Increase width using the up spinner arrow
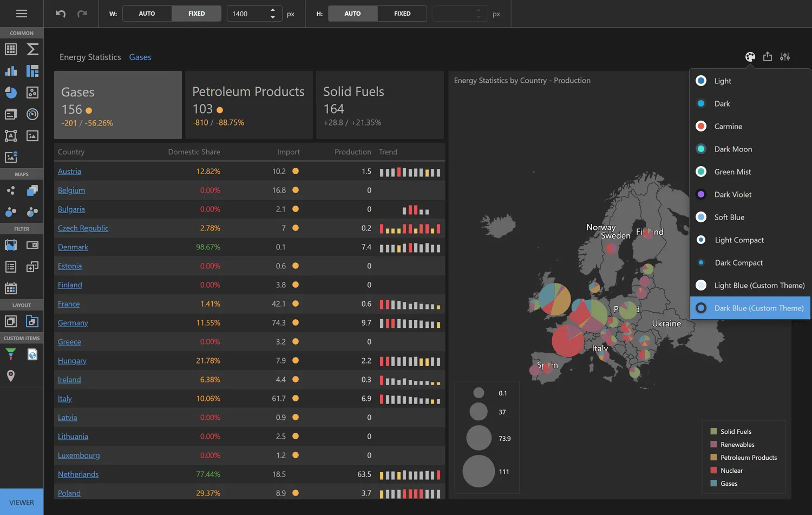The height and width of the screenshot is (515, 812). click(x=273, y=10)
